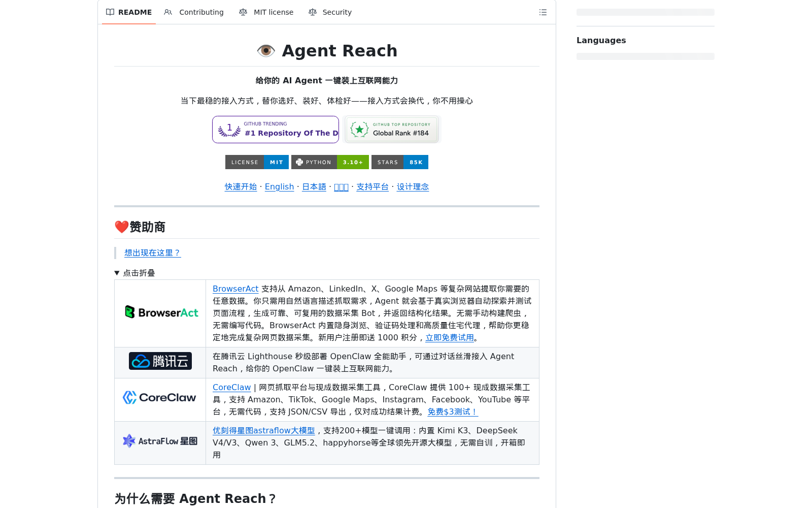
Task: Click the License MIT badge
Action: click(x=257, y=162)
